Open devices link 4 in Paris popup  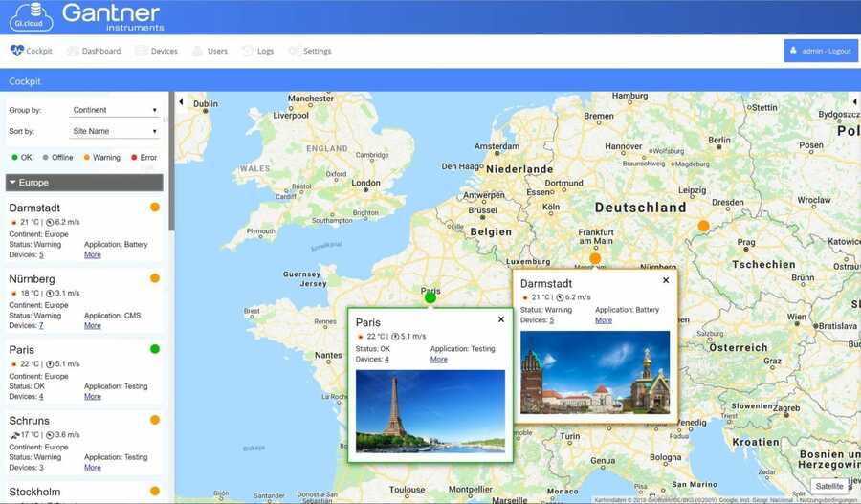click(x=386, y=360)
